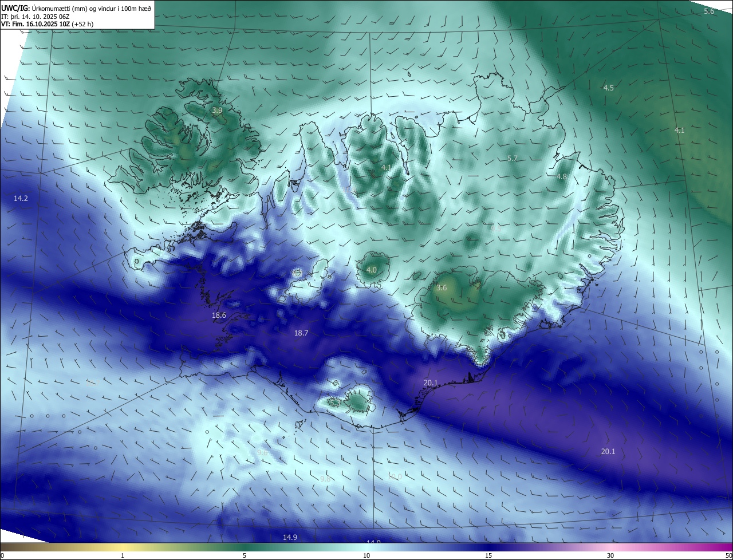Screen dimensions: 733x560
Task: Select the 4.5 value over the north-east sea
Action: point(609,88)
